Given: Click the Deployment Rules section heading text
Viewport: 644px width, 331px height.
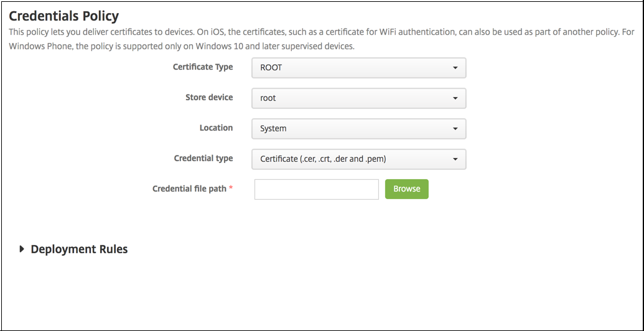Looking at the screenshot, I should click(79, 249).
